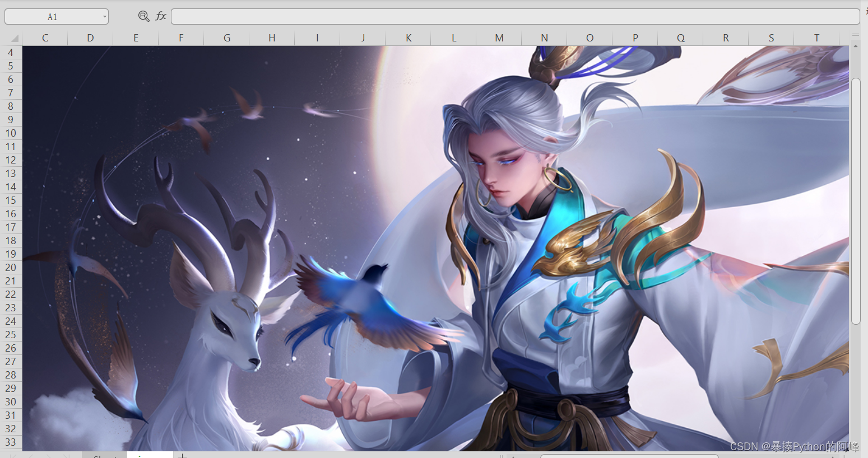Select row 33 header
Screen dimensions: 868x458
tap(11, 442)
